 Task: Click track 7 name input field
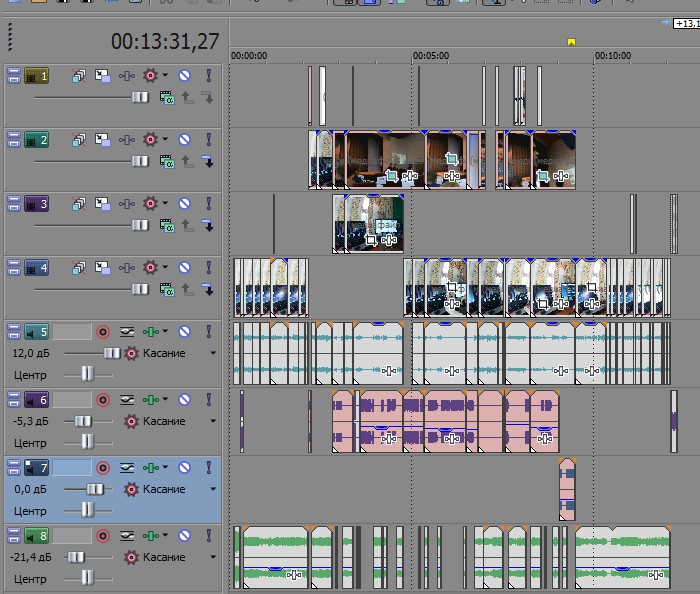pos(72,468)
